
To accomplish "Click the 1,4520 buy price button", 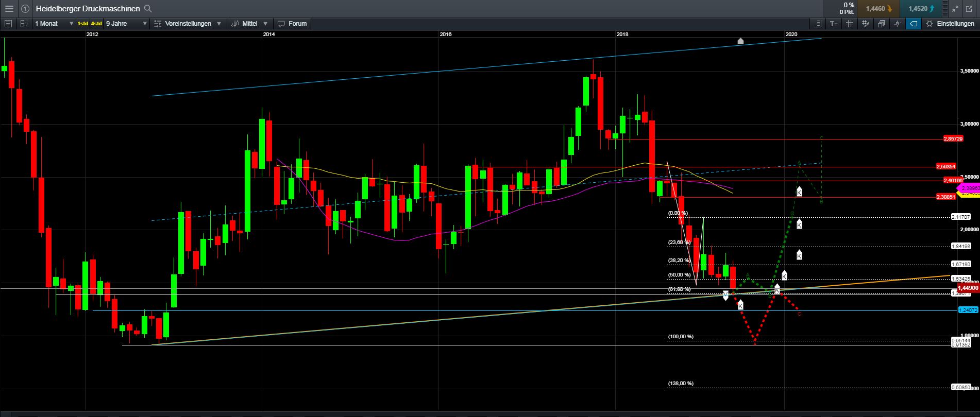I will point(921,9).
